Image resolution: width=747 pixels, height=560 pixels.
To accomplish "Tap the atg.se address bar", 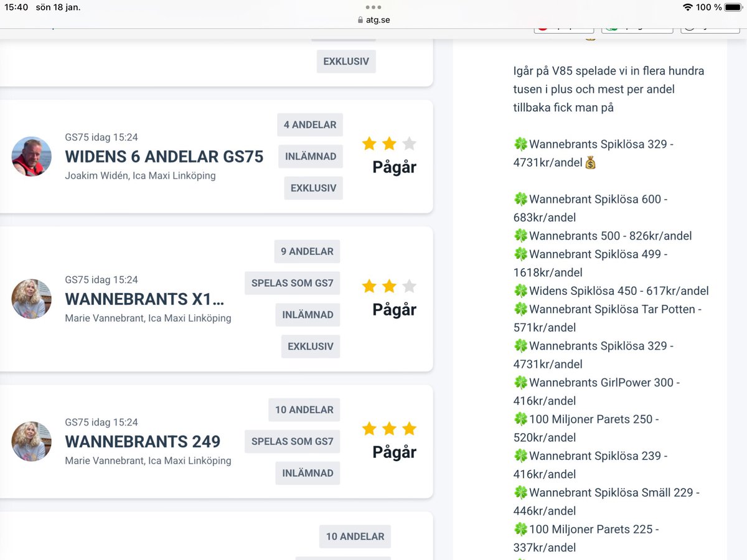I will (374, 19).
